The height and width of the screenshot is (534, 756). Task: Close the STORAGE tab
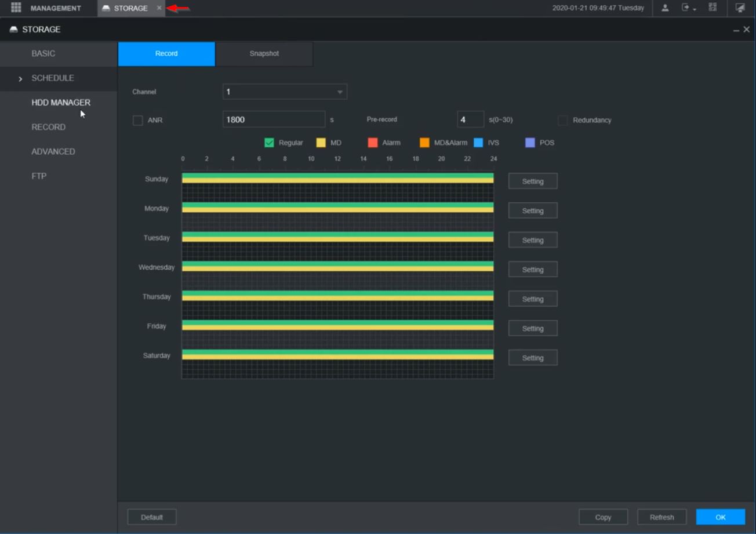coord(159,8)
